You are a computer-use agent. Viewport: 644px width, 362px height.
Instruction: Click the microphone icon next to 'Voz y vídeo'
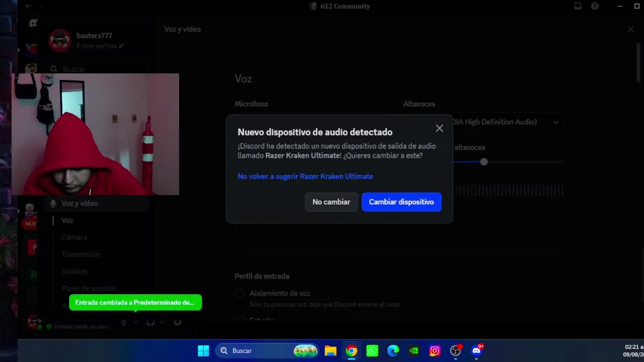53,204
